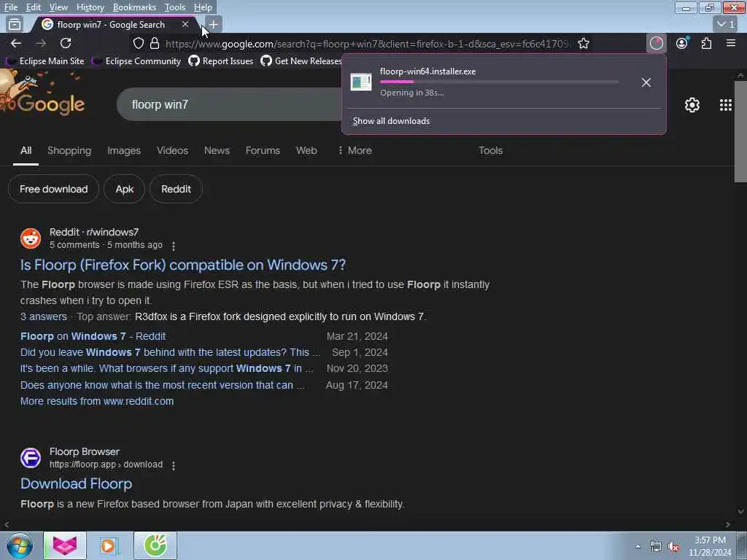Switch to the Web results tab
747x560 pixels.
(306, 150)
